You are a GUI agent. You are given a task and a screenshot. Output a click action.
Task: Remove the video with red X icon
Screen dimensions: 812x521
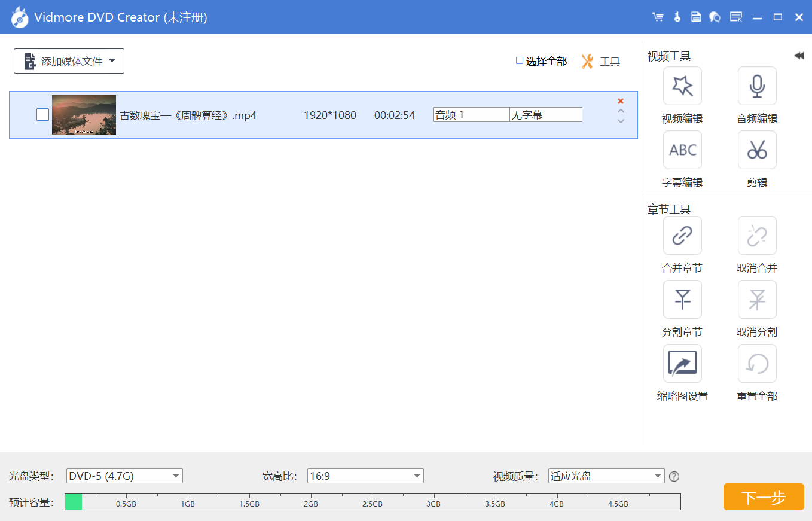click(621, 101)
